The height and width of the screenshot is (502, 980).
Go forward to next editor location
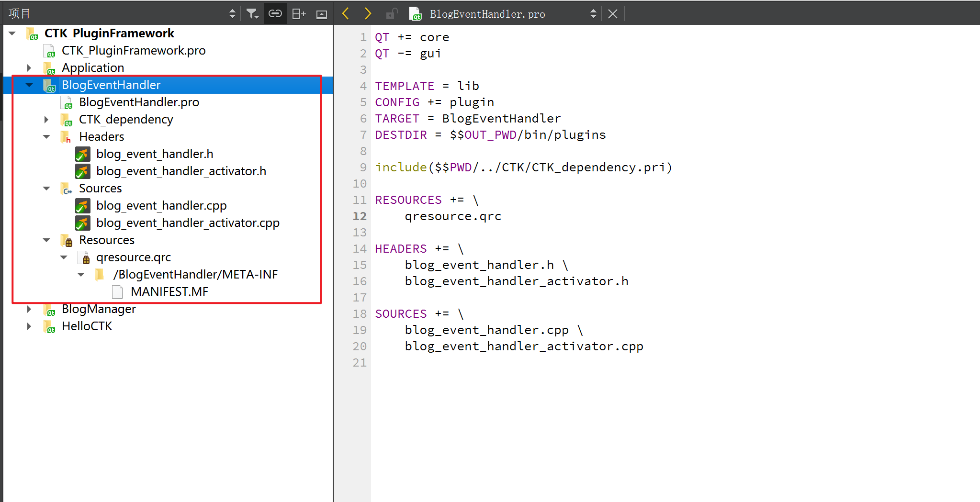pyautogui.click(x=367, y=13)
